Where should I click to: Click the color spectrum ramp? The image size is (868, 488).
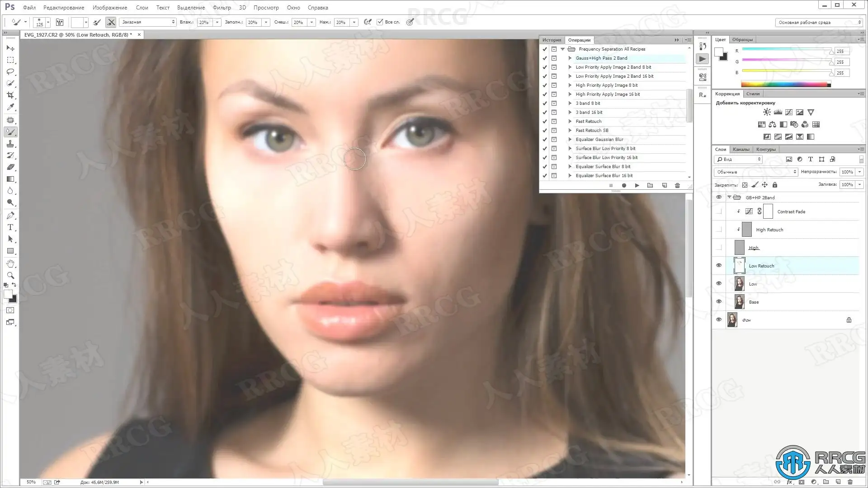point(785,84)
